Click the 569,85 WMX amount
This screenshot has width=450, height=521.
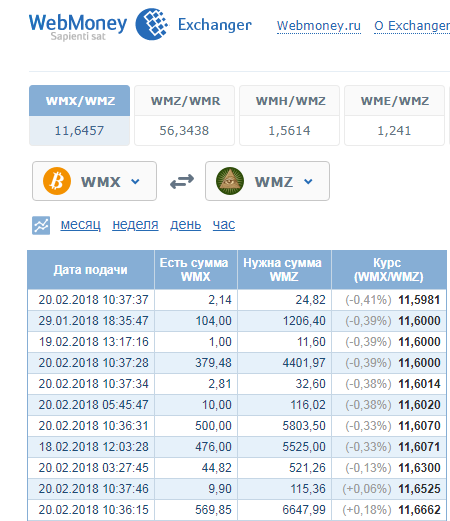(x=213, y=510)
